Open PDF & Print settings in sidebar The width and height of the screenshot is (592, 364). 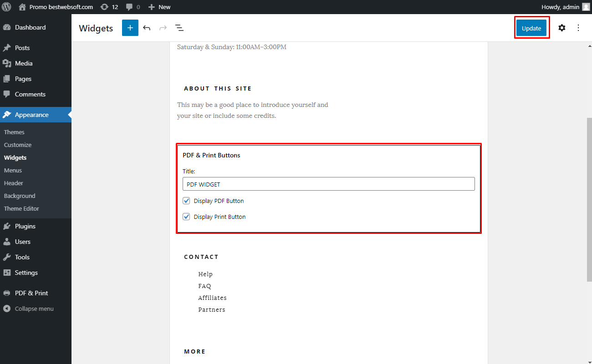tap(31, 293)
